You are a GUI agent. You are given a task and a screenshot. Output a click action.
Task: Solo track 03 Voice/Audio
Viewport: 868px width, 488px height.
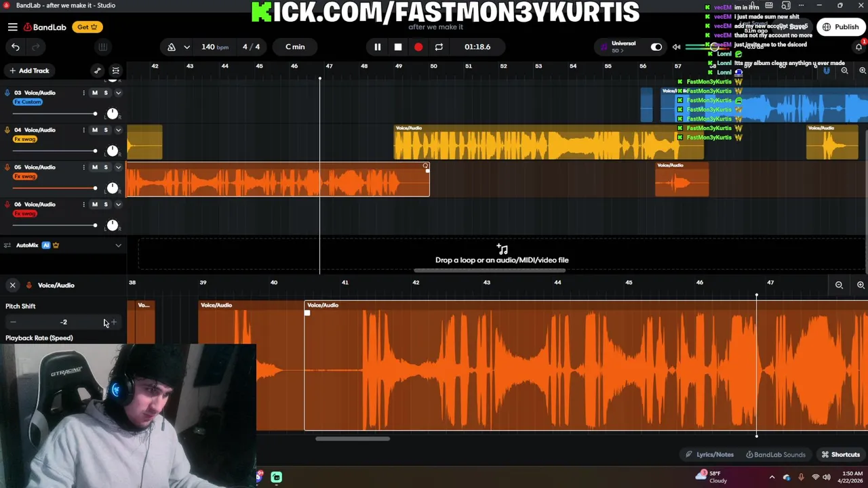(106, 93)
